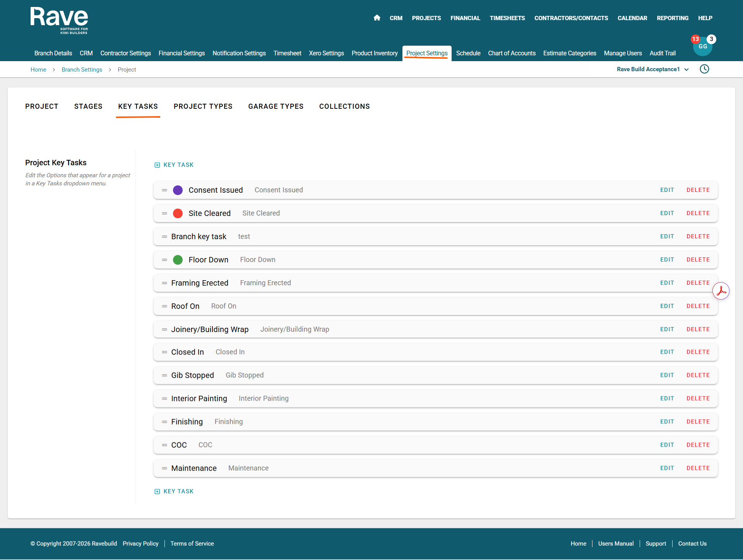
Task: Delete the Maintenance key task
Action: (x=698, y=468)
